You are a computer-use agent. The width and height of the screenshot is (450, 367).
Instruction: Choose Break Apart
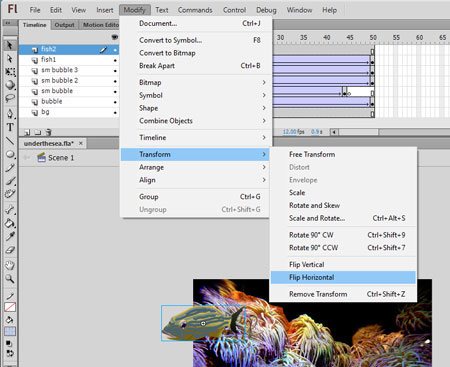pyautogui.click(x=196, y=66)
